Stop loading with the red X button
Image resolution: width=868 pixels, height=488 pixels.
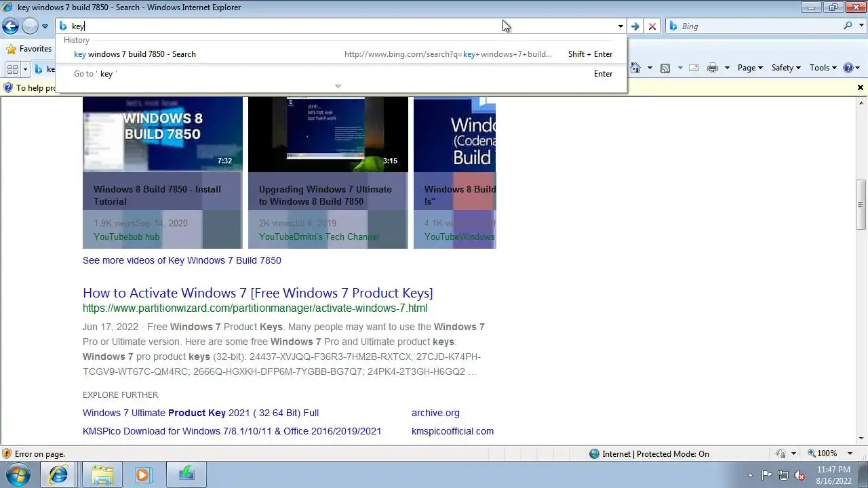pyautogui.click(x=652, y=26)
